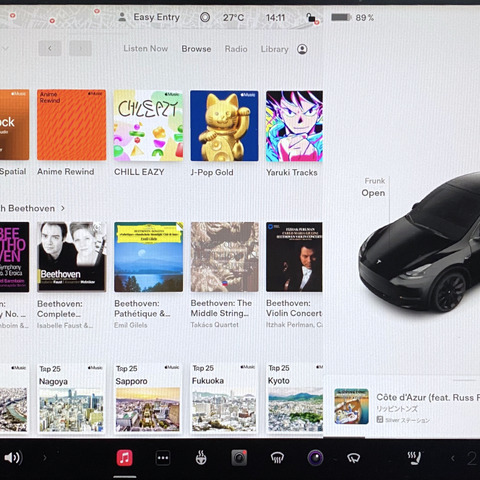Open Beethoven Pathétique album by Emil Gilels
Screen dimensions: 480x480
(148, 257)
